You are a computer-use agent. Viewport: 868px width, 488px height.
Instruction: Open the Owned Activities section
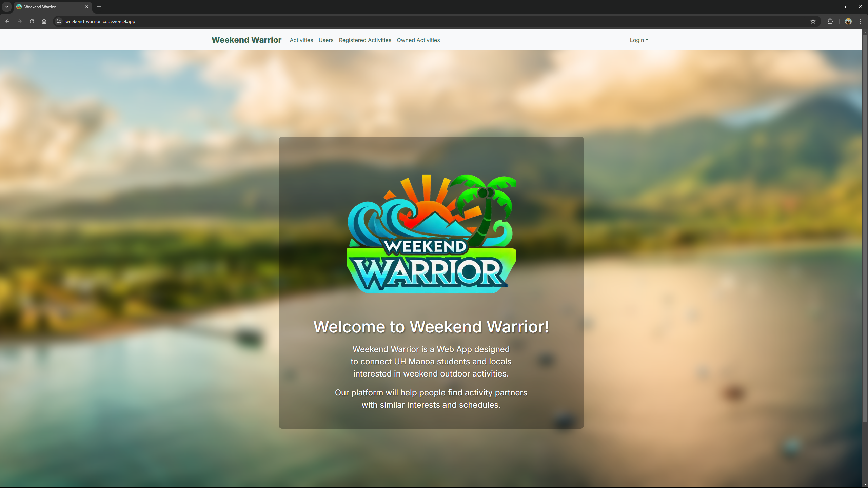pos(418,40)
